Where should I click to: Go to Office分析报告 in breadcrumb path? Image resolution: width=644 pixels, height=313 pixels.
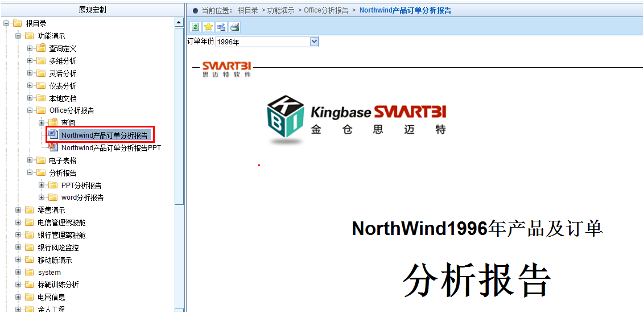pos(326,10)
